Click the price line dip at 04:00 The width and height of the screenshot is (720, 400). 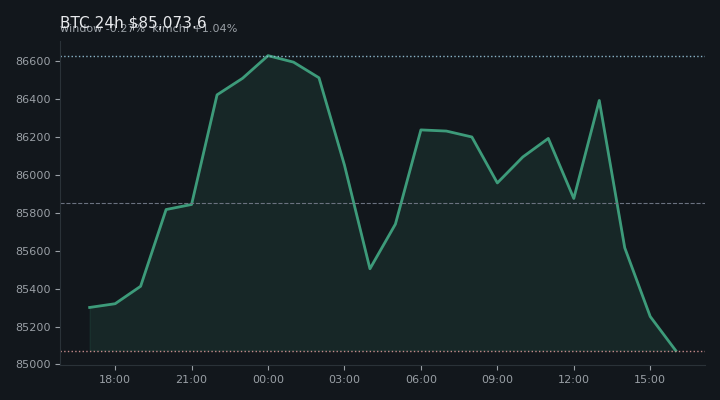370,269
